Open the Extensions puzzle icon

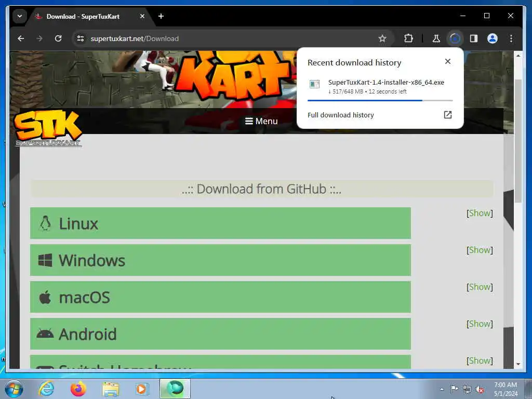pyautogui.click(x=408, y=38)
